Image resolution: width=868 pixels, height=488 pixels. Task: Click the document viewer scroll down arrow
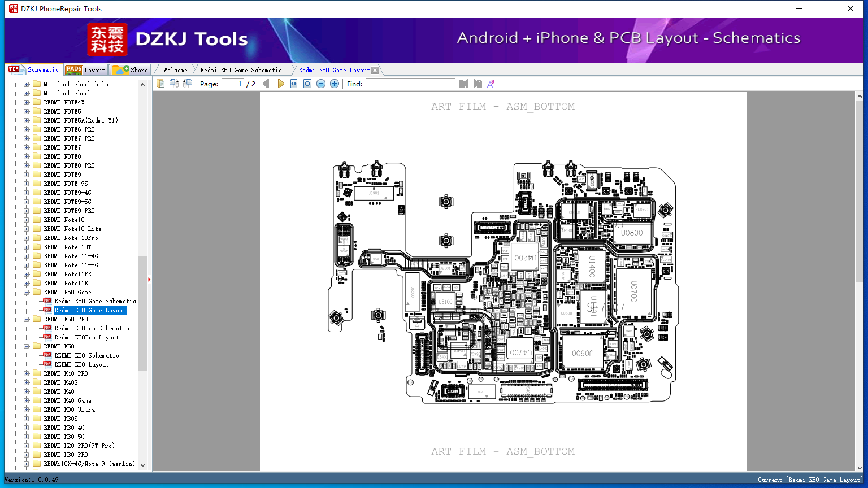[x=860, y=467]
